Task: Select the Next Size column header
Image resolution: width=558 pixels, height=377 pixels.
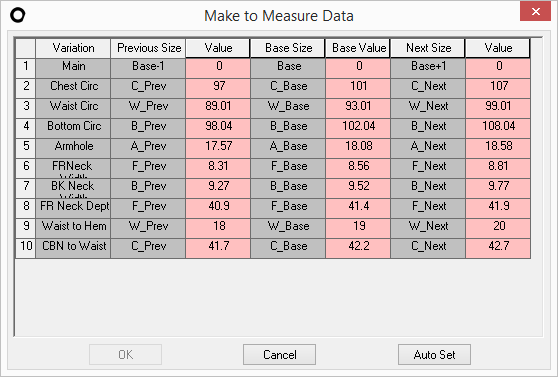Action: (428, 48)
